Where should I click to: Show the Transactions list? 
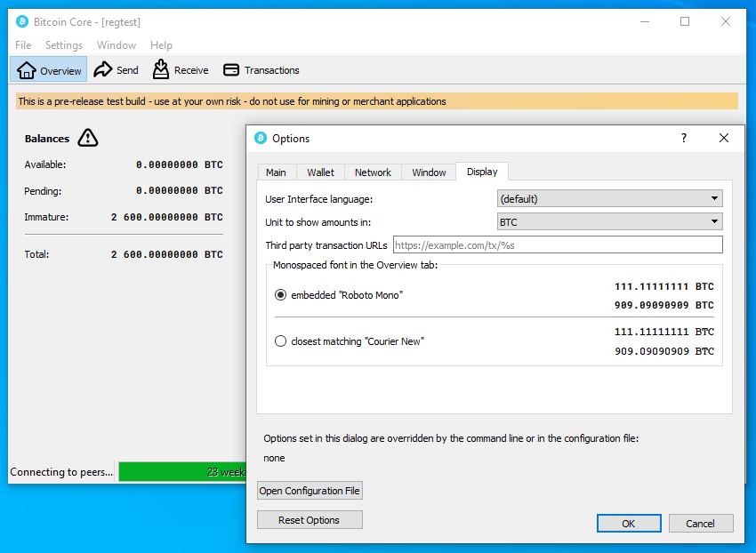[x=261, y=70]
